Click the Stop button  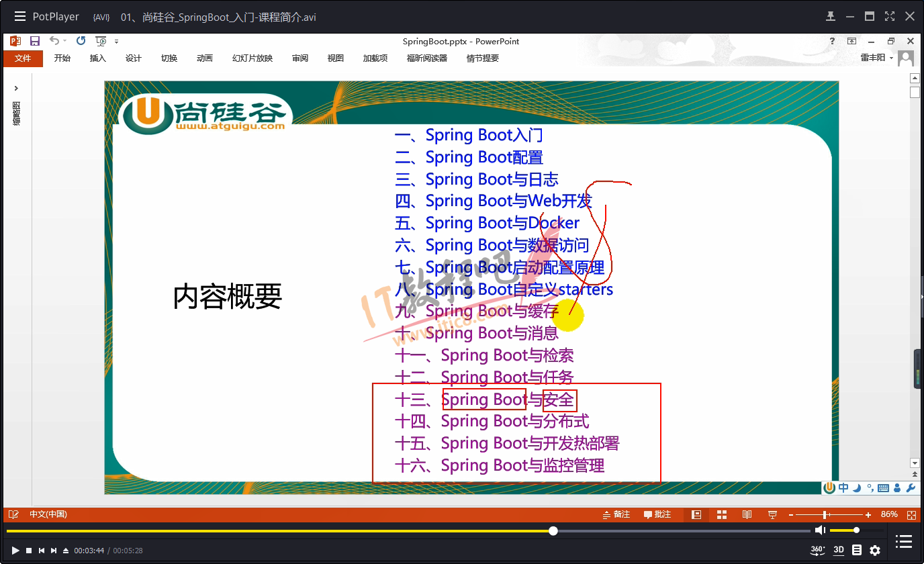[29, 551]
